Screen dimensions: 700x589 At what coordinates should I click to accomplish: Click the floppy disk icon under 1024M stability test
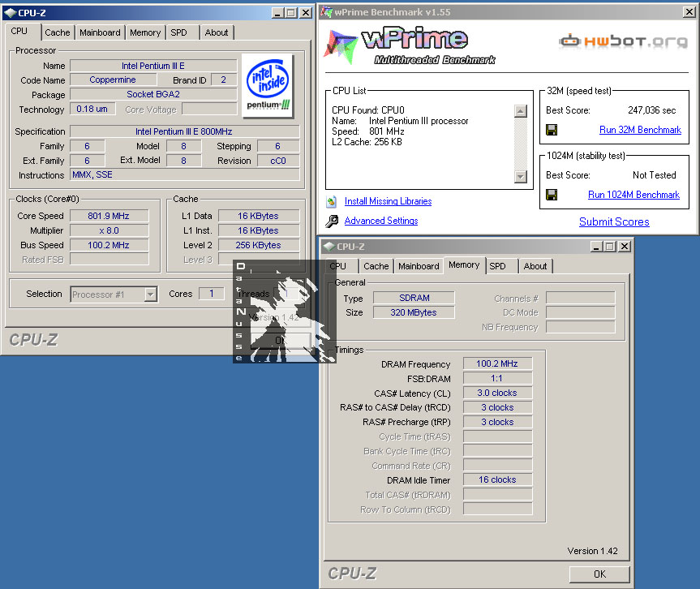pyautogui.click(x=552, y=195)
